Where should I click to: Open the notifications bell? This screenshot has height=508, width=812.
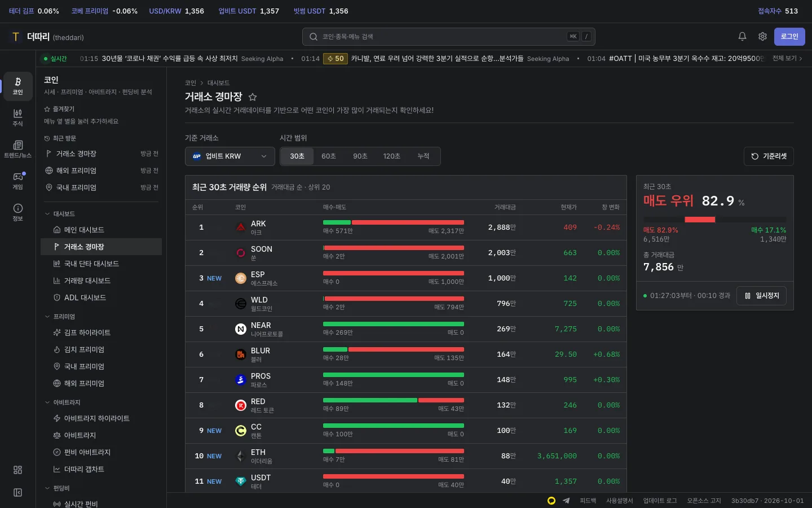click(742, 37)
